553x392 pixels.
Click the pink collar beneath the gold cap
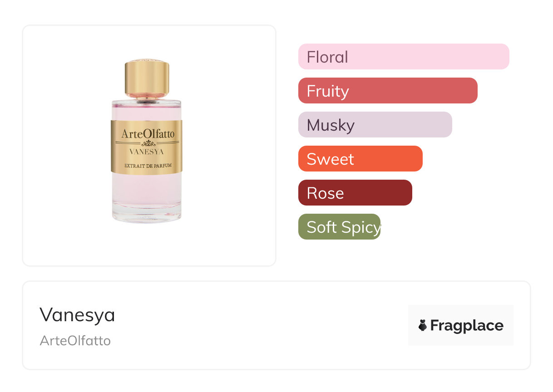tap(147, 97)
